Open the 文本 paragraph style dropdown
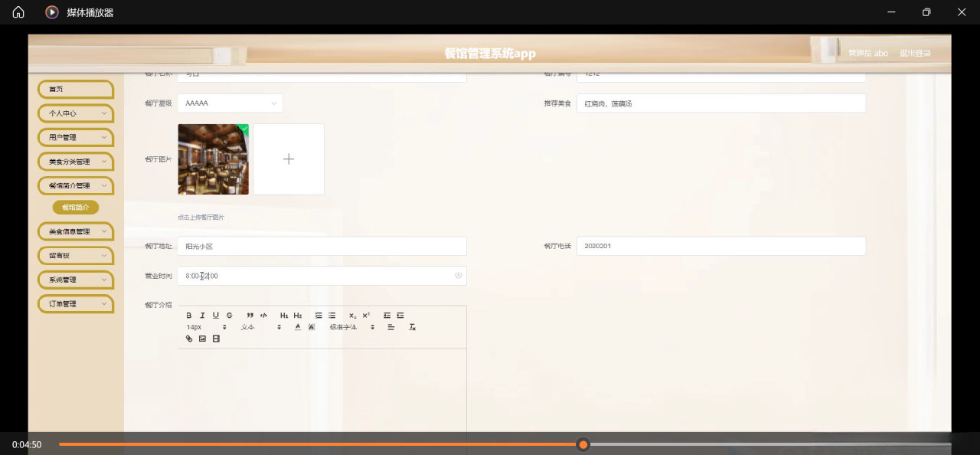980x455 pixels. pos(261,327)
